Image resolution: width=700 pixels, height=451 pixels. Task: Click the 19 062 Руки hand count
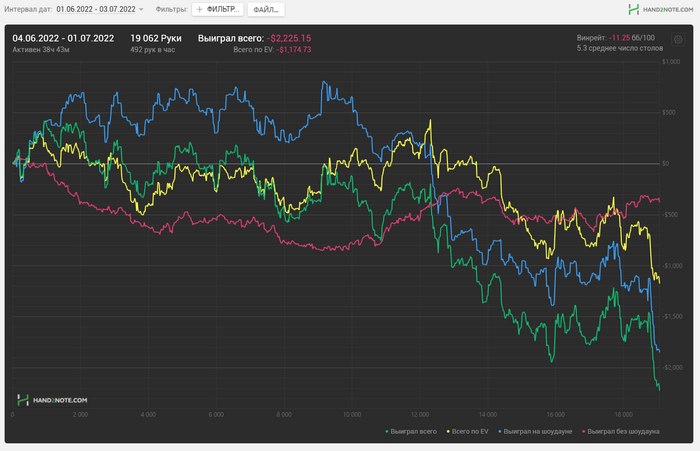point(156,38)
